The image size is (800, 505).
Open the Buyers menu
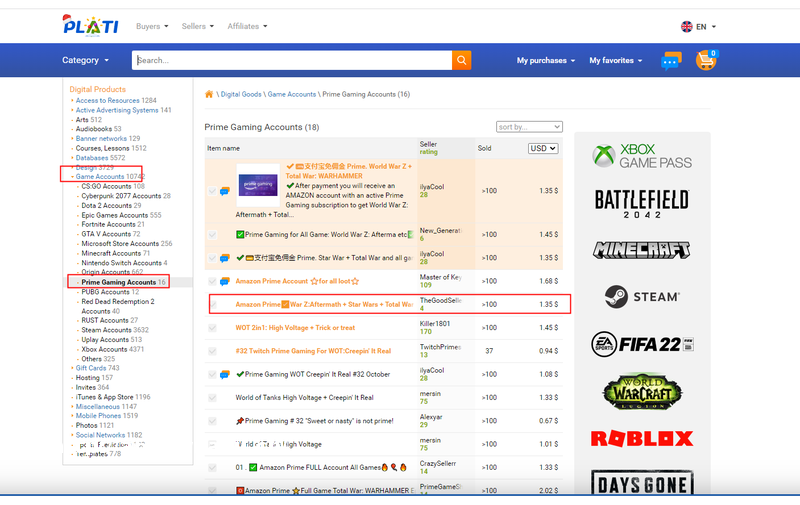152,26
